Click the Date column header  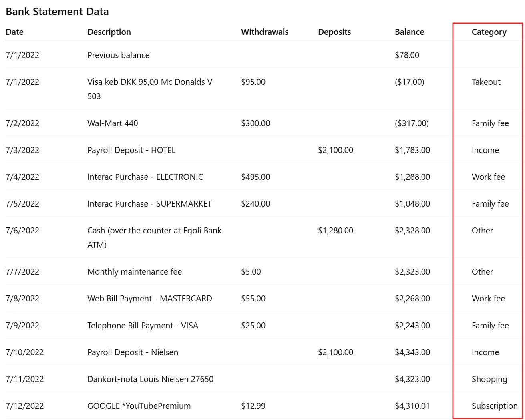pos(15,32)
